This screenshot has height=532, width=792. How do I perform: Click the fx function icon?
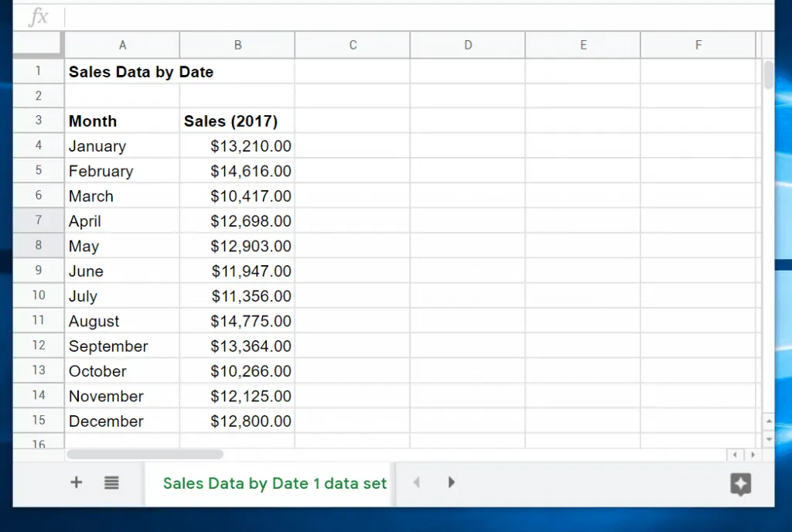point(37,16)
